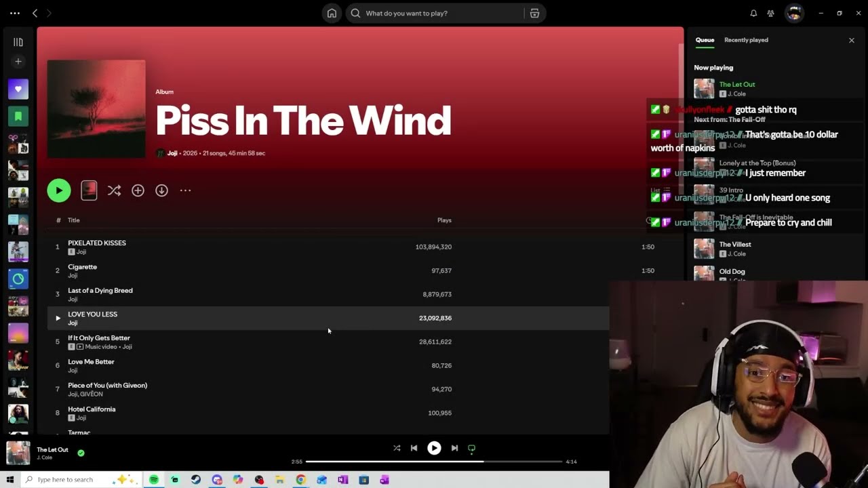
Task: Toggle repeat in the player bar
Action: click(x=471, y=448)
